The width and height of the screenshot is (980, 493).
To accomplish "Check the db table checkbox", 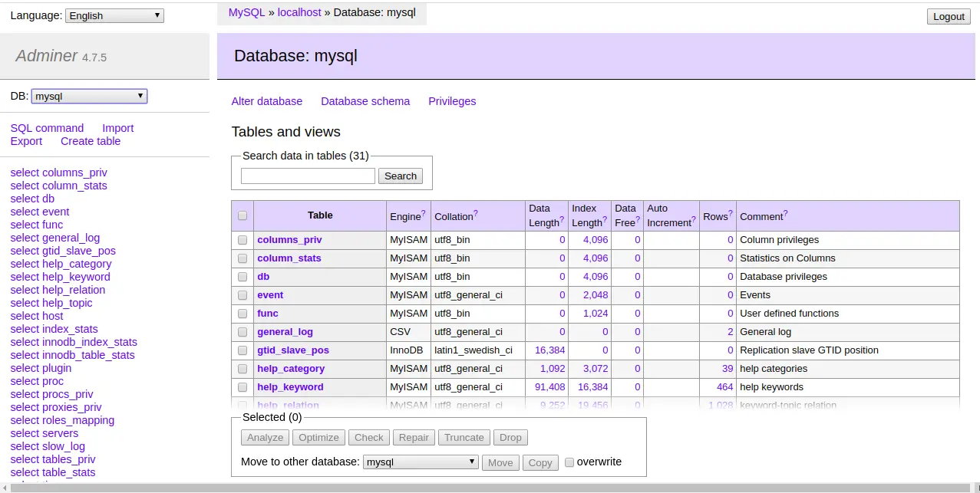I will (243, 277).
